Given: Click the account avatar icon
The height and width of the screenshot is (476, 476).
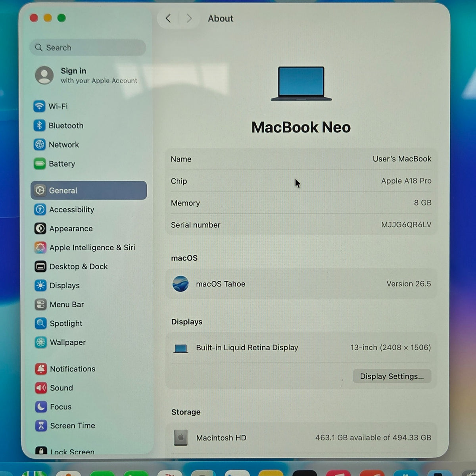Looking at the screenshot, I should click(44, 75).
